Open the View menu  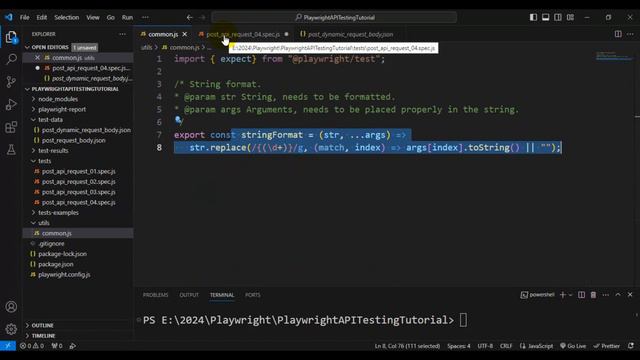93,18
